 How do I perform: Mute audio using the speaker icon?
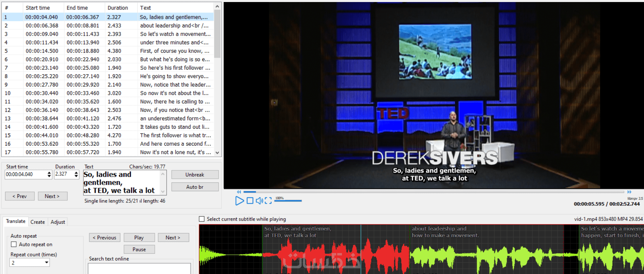259,201
